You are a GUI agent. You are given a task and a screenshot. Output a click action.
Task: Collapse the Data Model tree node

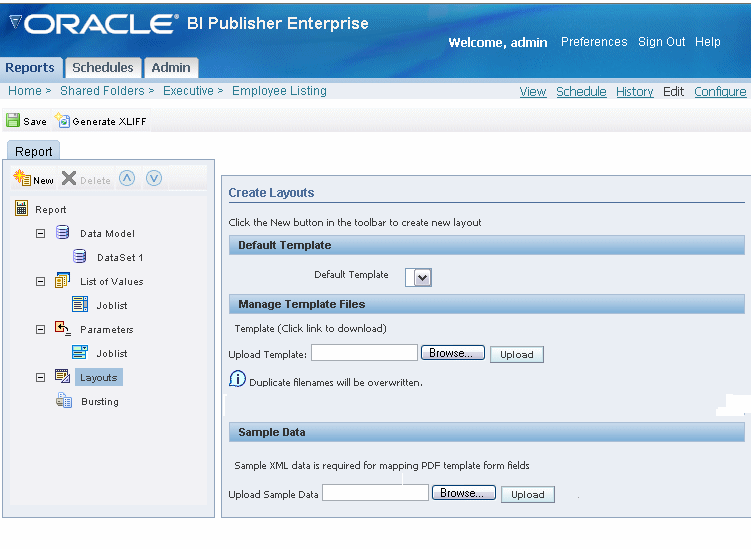click(41, 233)
